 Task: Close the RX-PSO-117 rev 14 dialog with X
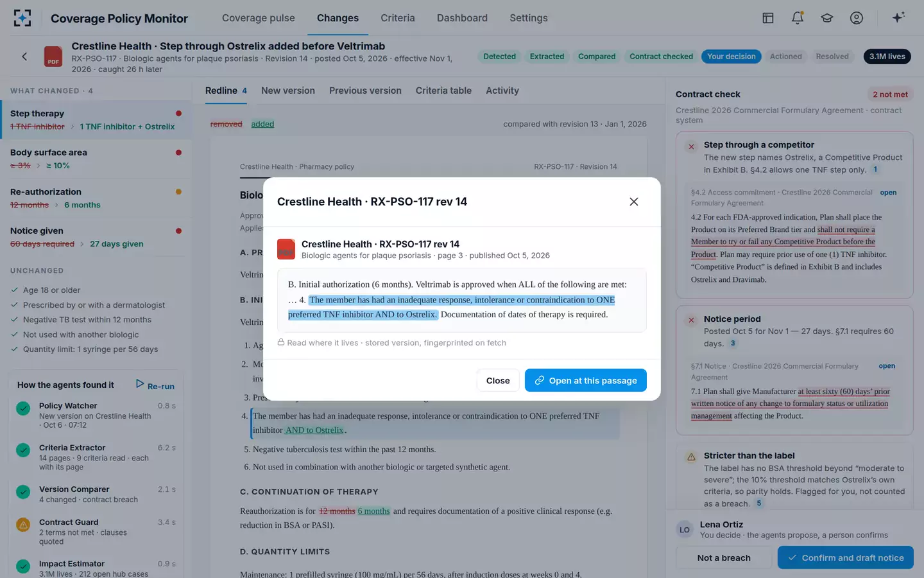(x=634, y=202)
